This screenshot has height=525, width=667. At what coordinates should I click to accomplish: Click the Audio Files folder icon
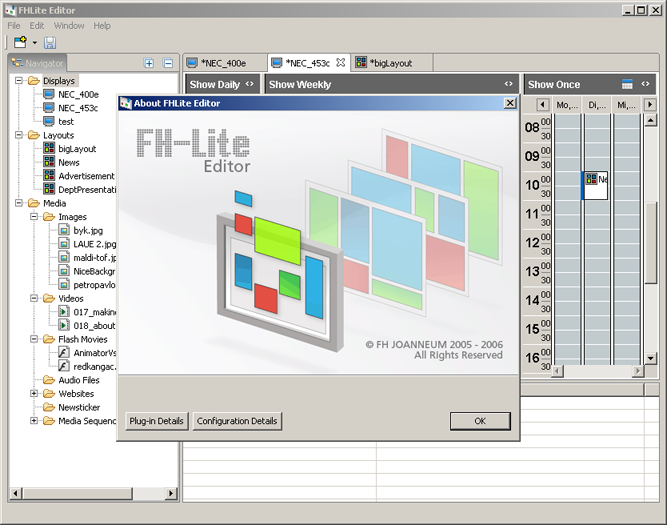coord(49,379)
